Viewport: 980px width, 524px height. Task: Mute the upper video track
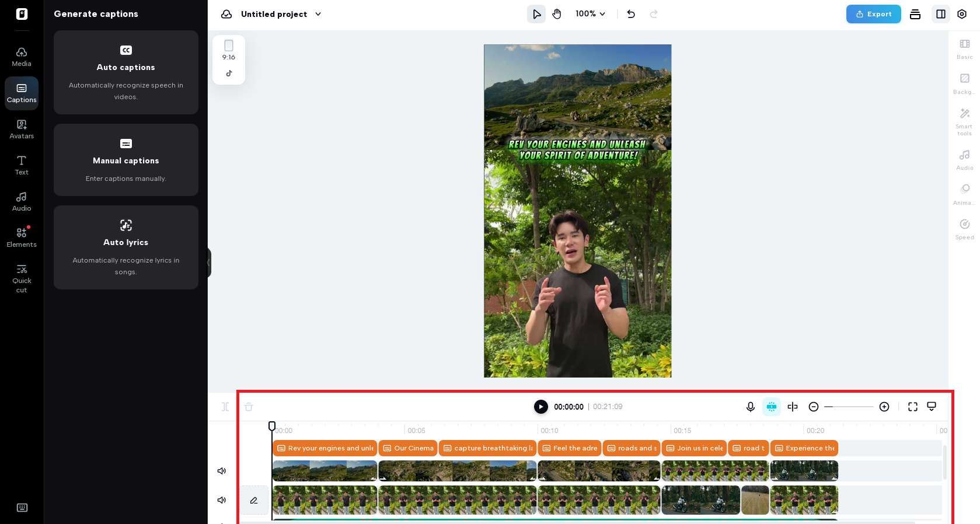tap(222, 471)
